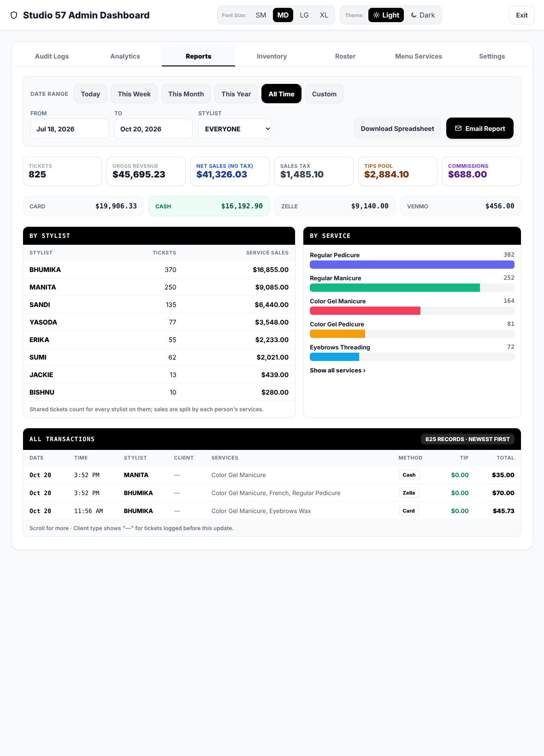Click the Email Report button
The height and width of the screenshot is (756, 544).
coord(480,128)
